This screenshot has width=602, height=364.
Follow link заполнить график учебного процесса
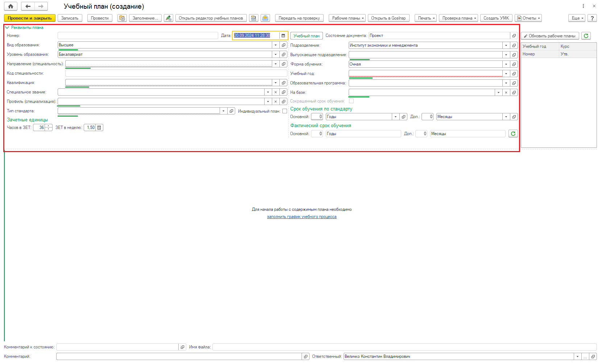[x=302, y=217]
